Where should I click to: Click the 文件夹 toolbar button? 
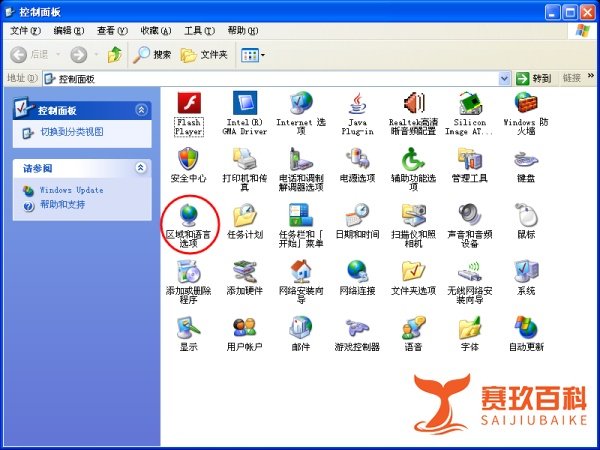pyautogui.click(x=204, y=55)
